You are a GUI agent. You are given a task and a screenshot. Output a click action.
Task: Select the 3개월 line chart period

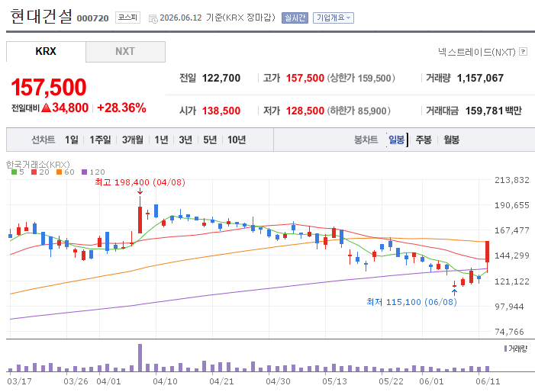(x=132, y=140)
